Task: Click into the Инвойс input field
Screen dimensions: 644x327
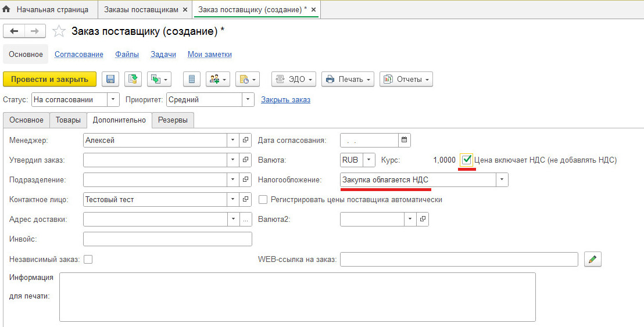Action: click(167, 239)
